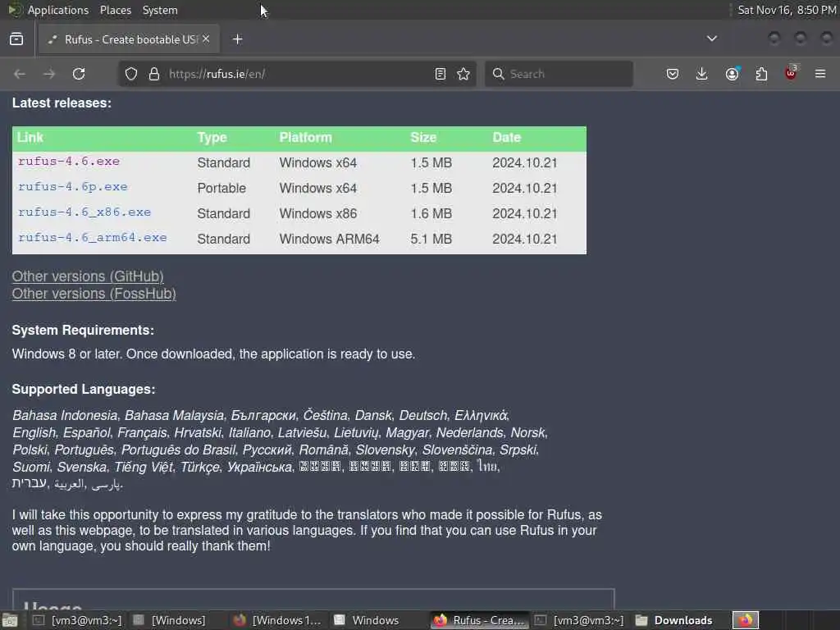840x630 pixels.
Task: Open Firefox View icon left of tabs
Action: click(16, 39)
